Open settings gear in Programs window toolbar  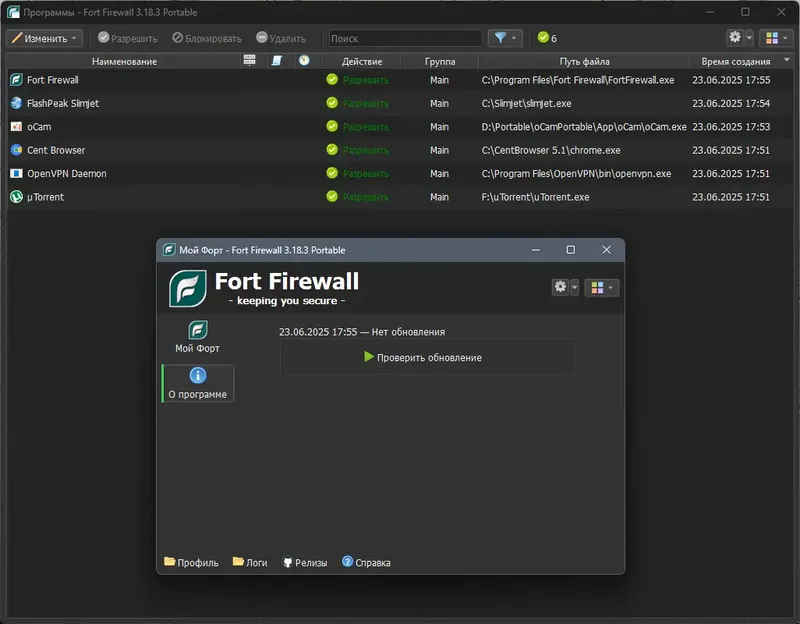[735, 37]
